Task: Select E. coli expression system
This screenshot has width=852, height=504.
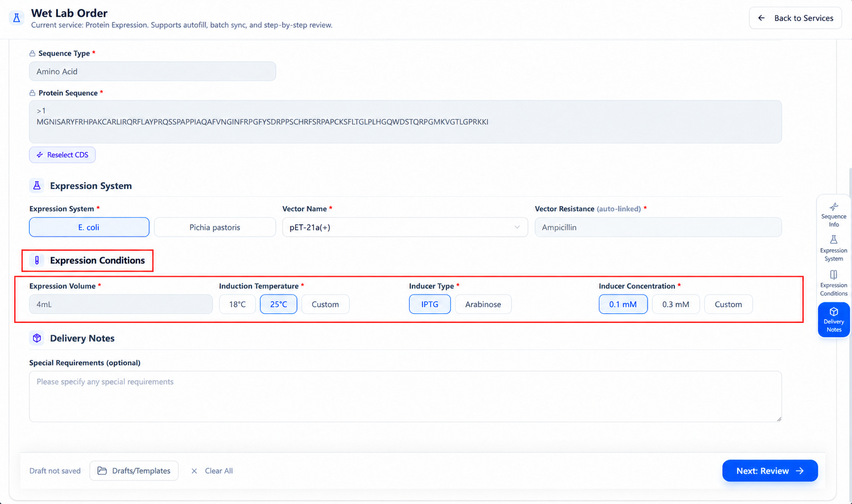Action: [89, 227]
